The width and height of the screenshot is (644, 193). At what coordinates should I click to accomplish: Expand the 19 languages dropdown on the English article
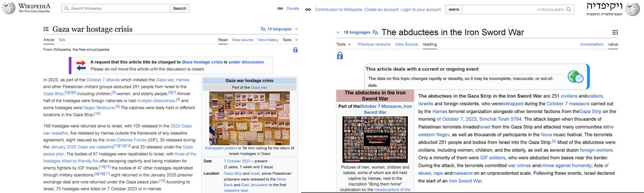[x=279, y=29]
